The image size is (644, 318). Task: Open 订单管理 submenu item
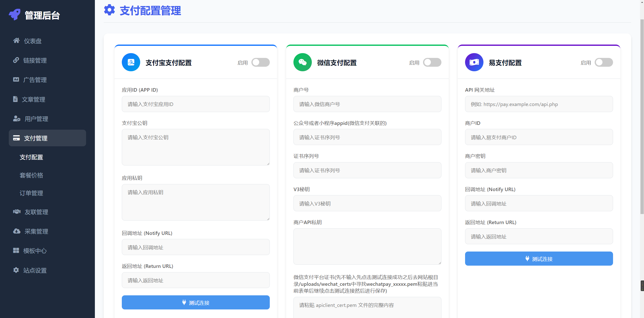[x=31, y=193]
